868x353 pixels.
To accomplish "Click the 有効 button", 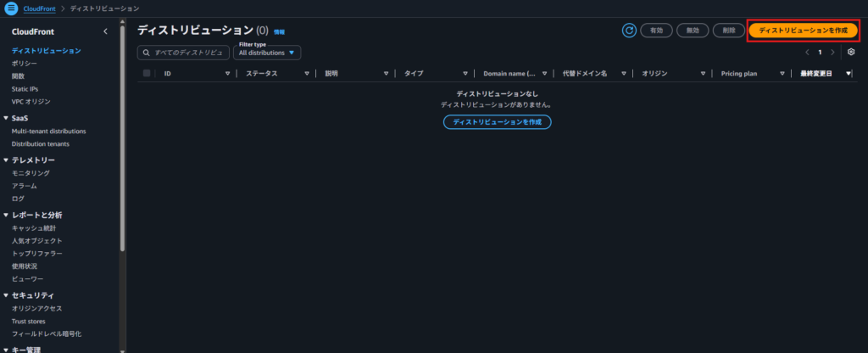I will coord(657,31).
